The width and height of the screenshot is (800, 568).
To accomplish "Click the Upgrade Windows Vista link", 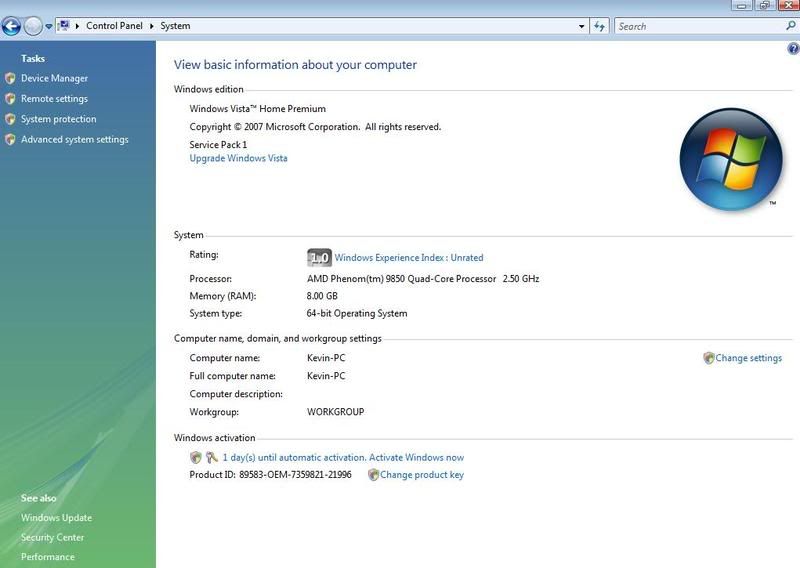I will click(x=238, y=159).
